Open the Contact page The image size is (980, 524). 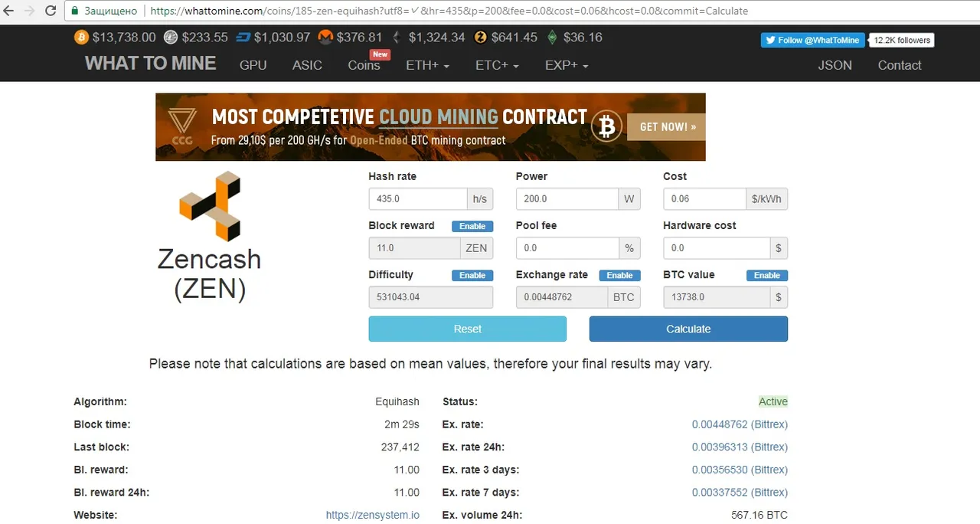900,65
